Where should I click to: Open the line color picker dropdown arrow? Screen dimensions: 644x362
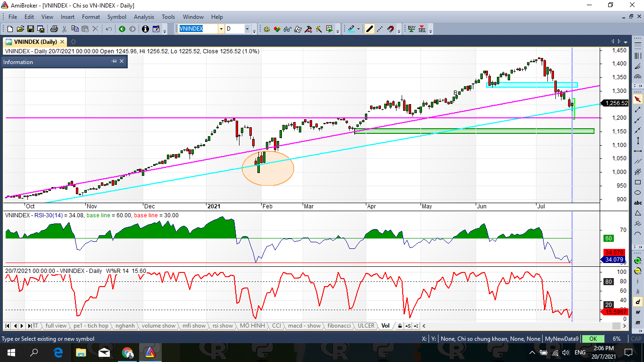pyautogui.click(x=358, y=29)
